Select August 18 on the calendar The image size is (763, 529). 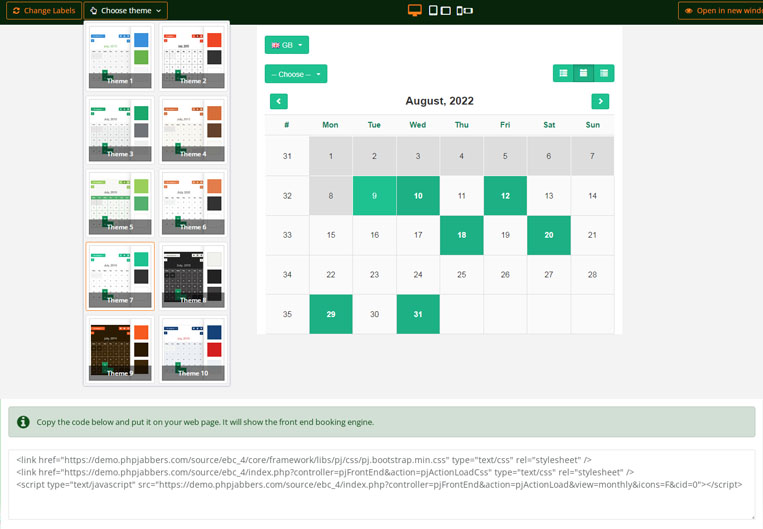(462, 235)
